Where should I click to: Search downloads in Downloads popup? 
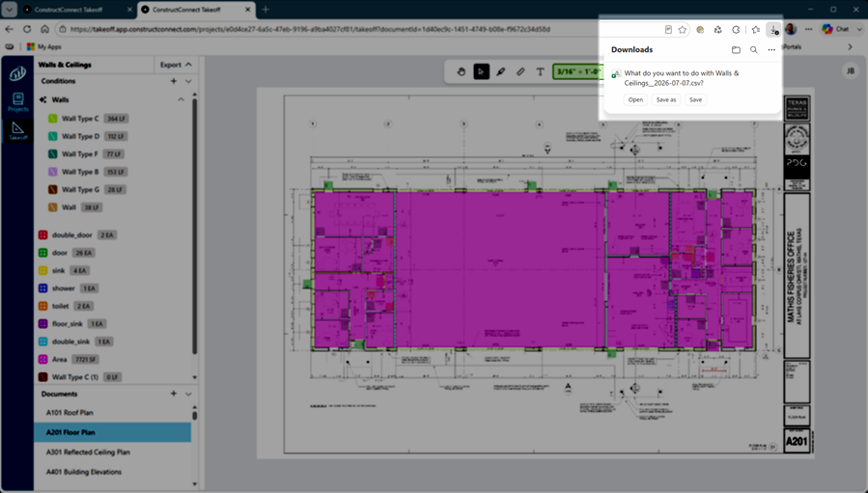[x=753, y=50]
